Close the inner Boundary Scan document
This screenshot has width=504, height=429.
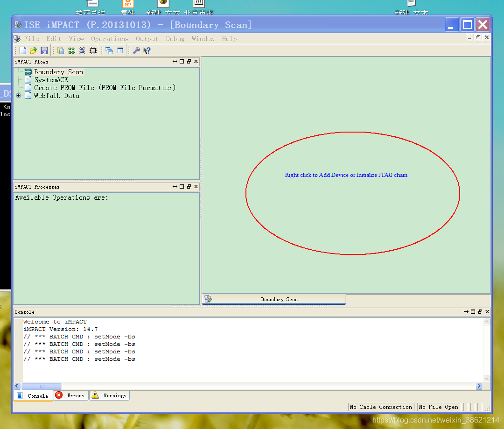pyautogui.click(x=487, y=38)
